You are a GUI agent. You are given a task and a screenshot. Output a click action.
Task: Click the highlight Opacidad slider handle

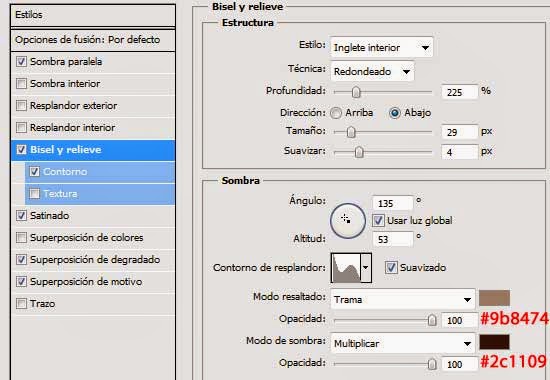click(432, 320)
